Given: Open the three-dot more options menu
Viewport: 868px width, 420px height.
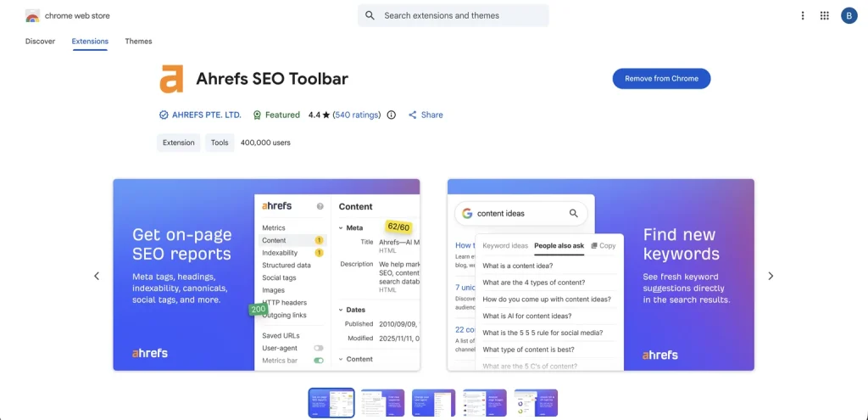Looking at the screenshot, I should point(803,15).
